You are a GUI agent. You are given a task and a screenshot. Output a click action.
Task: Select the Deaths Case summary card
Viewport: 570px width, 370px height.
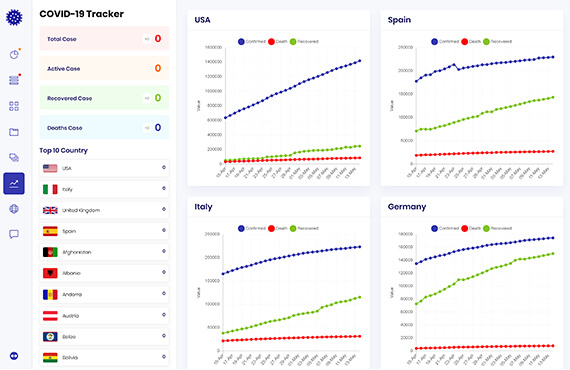coord(104,128)
